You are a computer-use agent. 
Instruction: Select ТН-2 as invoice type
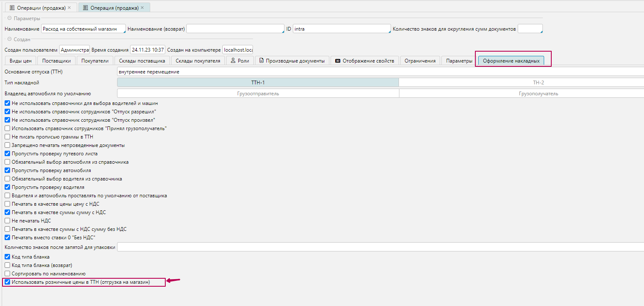(521, 83)
